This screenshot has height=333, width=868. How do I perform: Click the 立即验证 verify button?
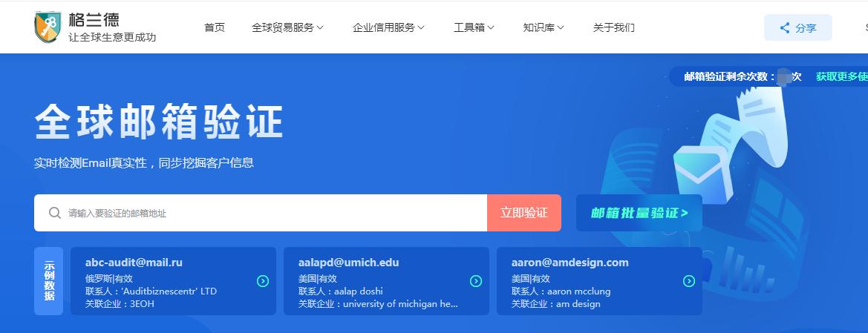[524, 213]
